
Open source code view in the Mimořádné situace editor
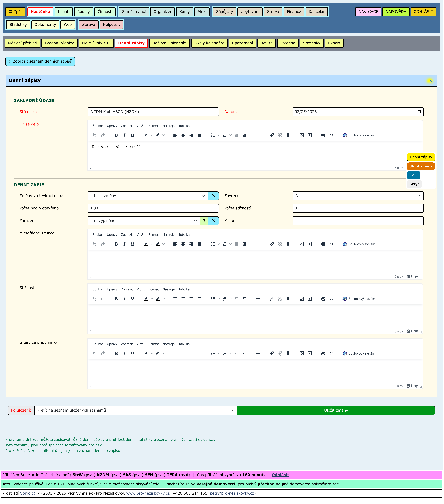[331, 244]
